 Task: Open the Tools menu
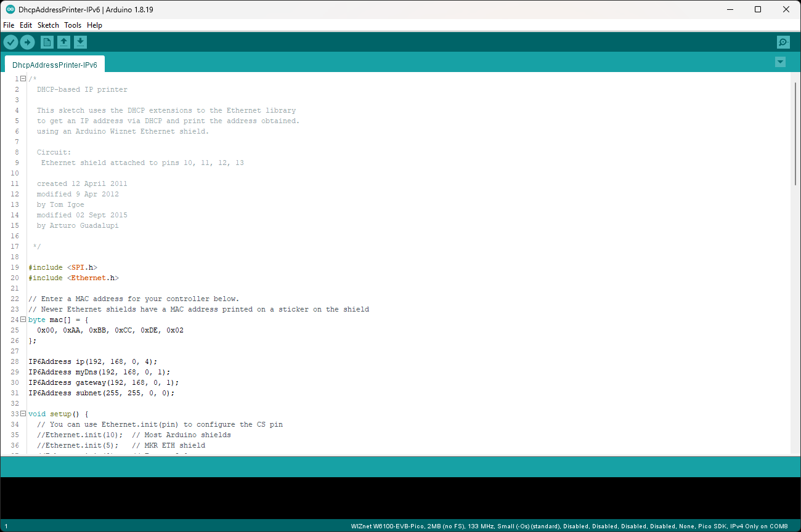pos(73,25)
